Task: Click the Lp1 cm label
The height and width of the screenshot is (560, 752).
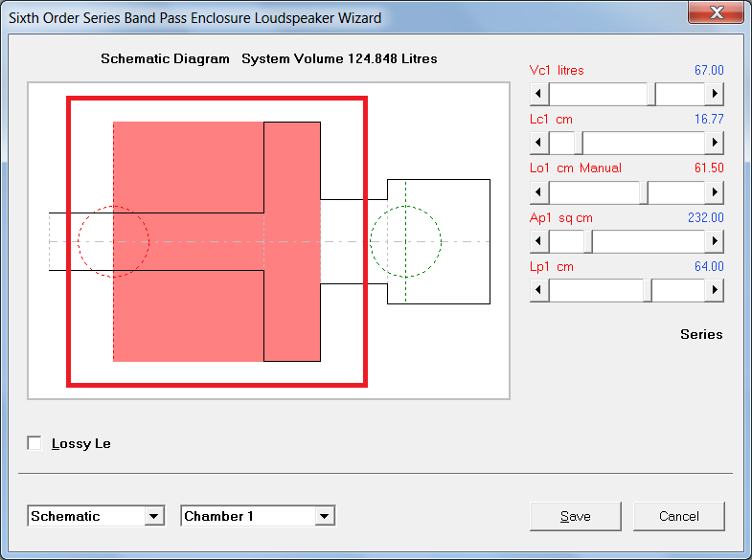Action: click(x=552, y=267)
